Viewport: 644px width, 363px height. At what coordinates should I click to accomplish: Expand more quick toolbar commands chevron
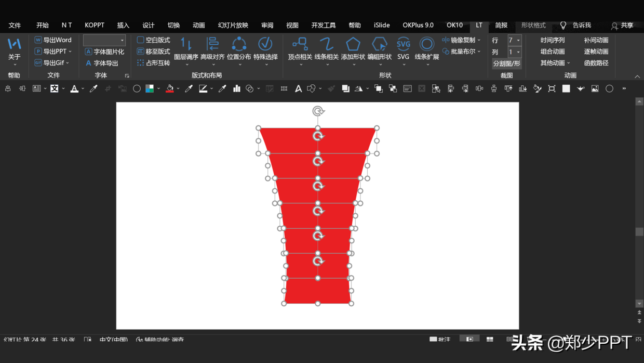[624, 89]
